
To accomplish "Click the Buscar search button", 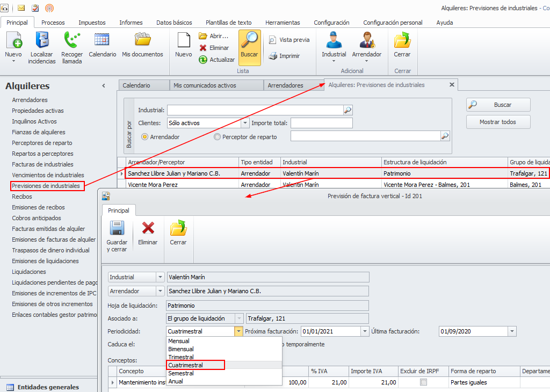I will 498,105.
